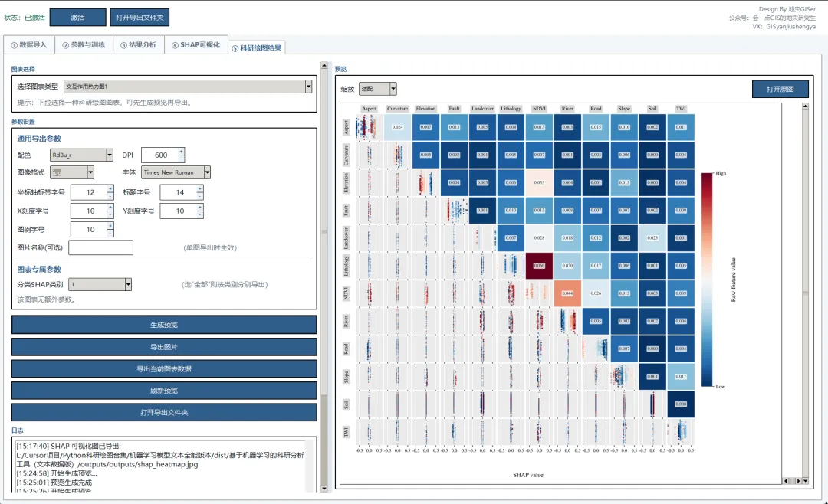Click the 打开原图 button
This screenshot has height=504, width=828.
[780, 89]
